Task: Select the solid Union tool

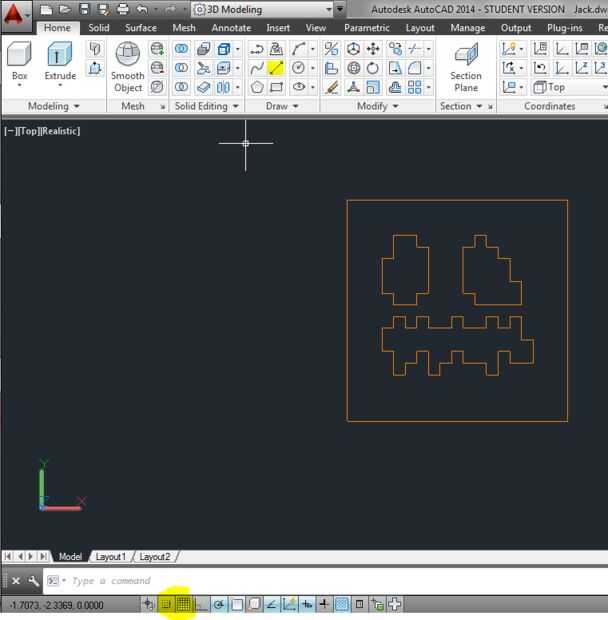Action: pyautogui.click(x=181, y=49)
